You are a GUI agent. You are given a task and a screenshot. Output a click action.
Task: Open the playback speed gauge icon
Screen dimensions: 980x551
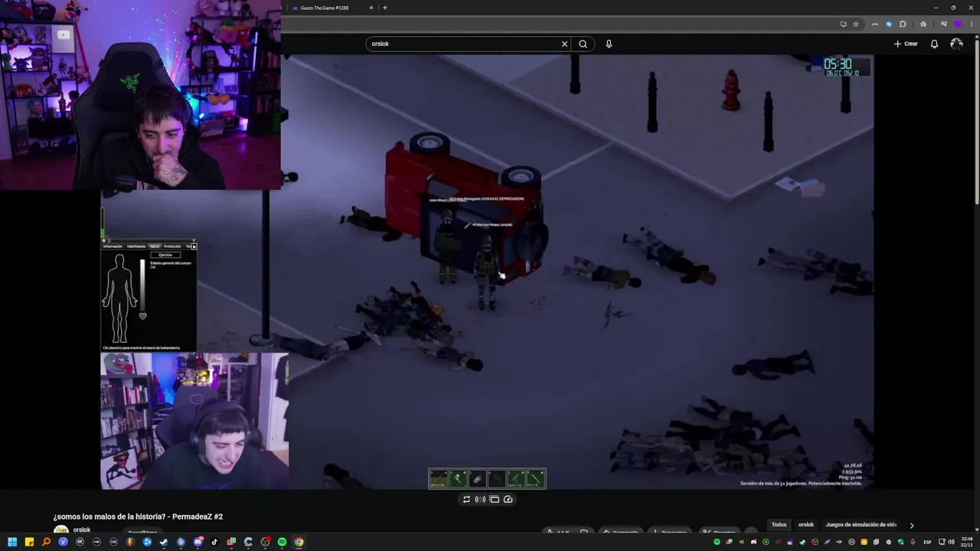pyautogui.click(x=508, y=499)
